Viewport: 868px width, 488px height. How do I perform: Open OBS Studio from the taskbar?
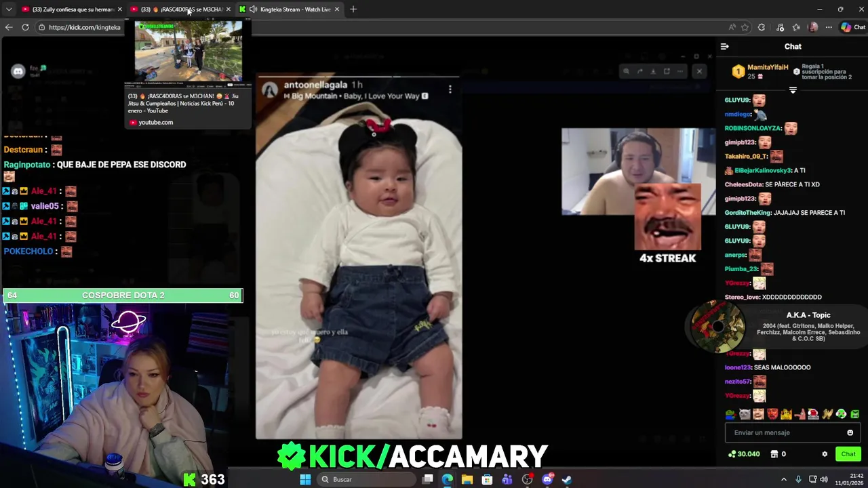(x=527, y=479)
